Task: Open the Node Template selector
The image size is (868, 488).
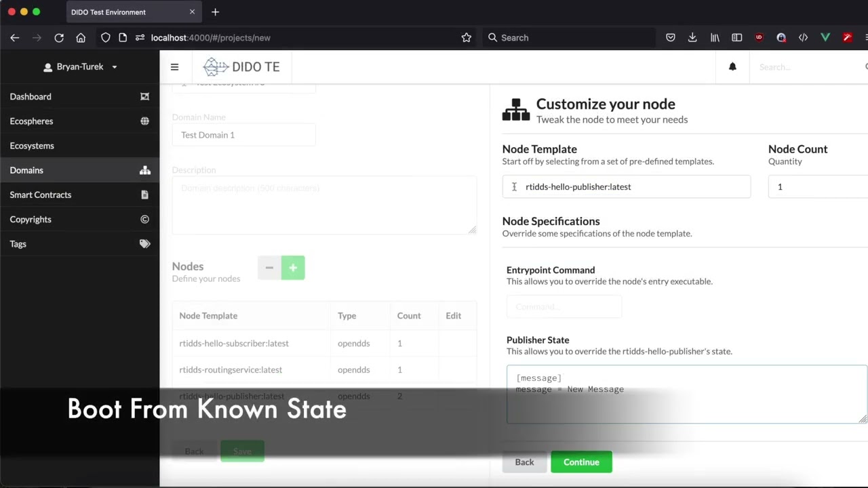Action: click(626, 186)
